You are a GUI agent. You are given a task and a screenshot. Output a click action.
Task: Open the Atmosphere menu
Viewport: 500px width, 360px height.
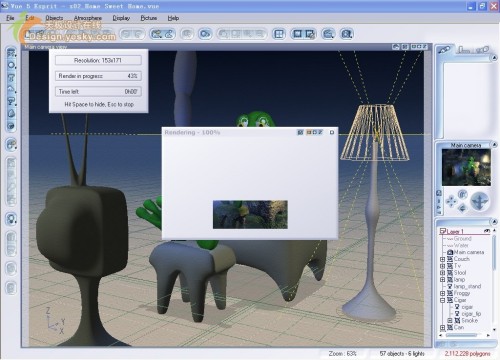pos(88,18)
